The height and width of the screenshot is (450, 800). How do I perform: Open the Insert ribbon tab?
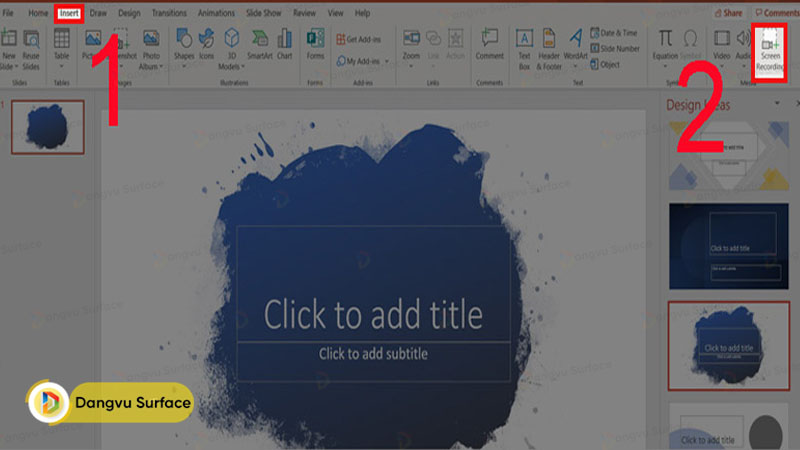69,13
